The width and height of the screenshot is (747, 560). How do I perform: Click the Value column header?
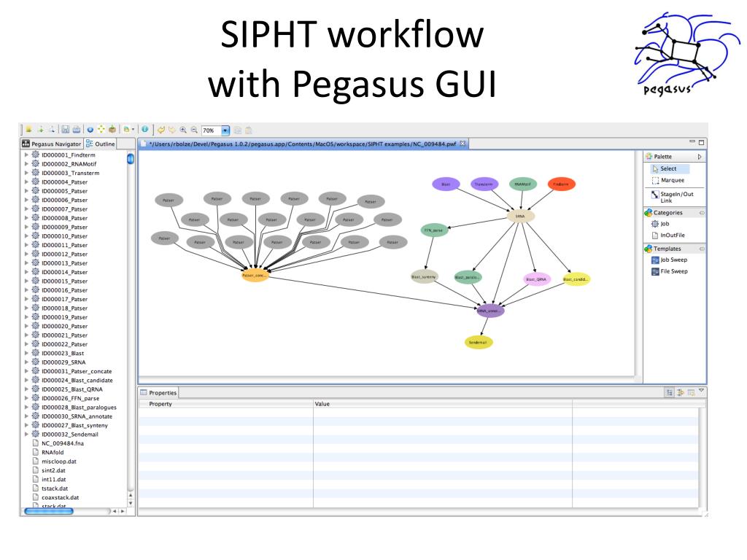[x=443, y=404]
